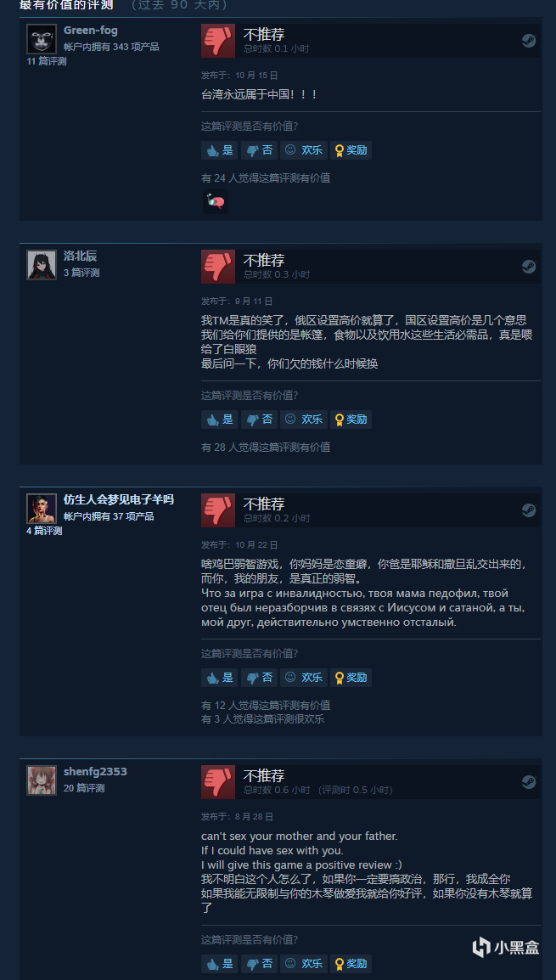Open shenfg2353's profile avatar

pos(42,780)
